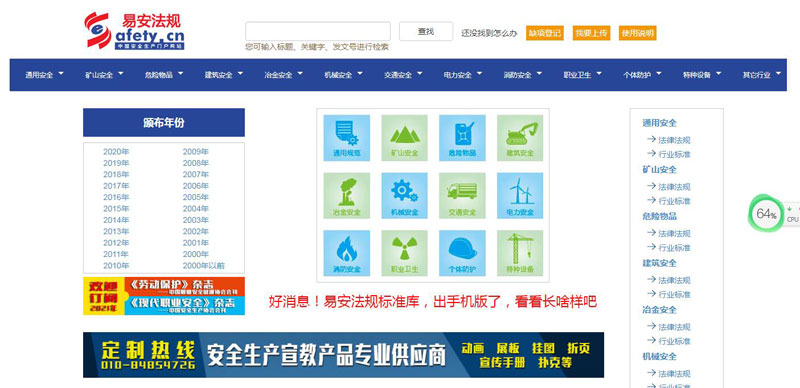Screen dimensions: 800x388
Task: Open the 通用规范 document icon tile
Action: pyautogui.click(x=346, y=138)
